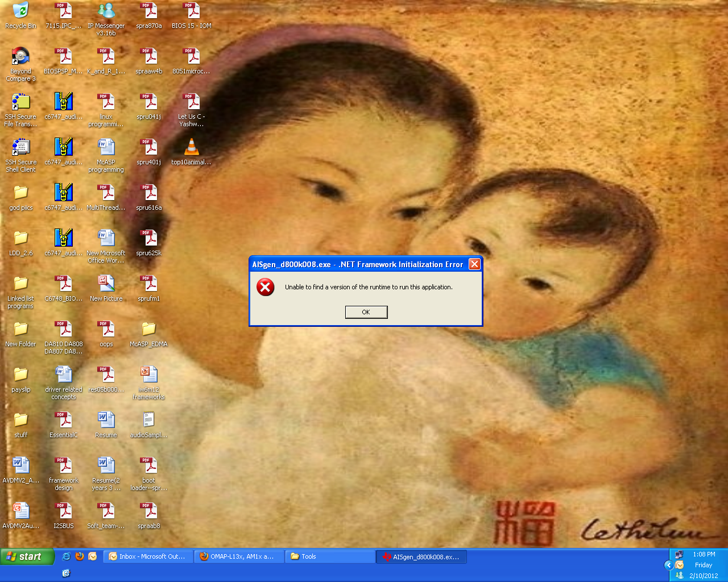This screenshot has width=728, height=582.
Task: Select the K_and_R_1 PDF icon
Action: pyautogui.click(x=106, y=61)
